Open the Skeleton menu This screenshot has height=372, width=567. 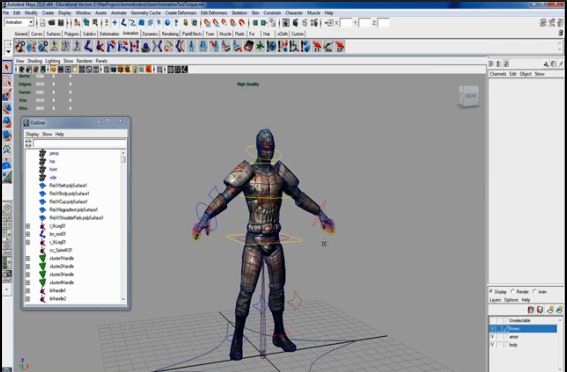(x=239, y=13)
